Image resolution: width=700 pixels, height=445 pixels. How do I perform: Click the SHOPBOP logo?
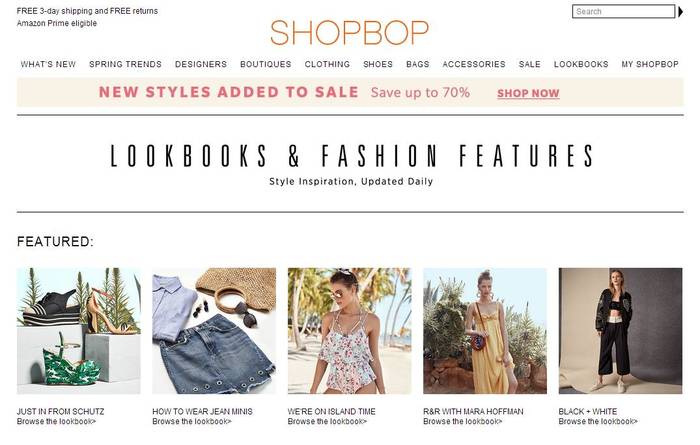pos(350,33)
